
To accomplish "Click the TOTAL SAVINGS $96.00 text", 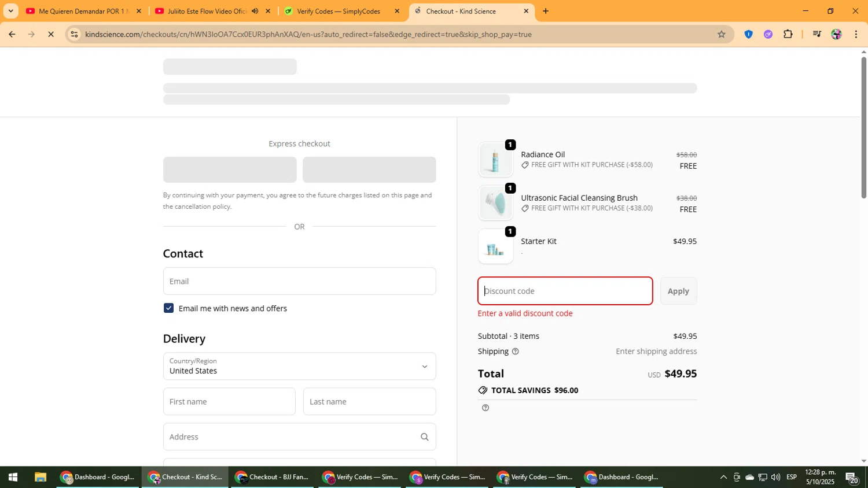I will tap(535, 390).
